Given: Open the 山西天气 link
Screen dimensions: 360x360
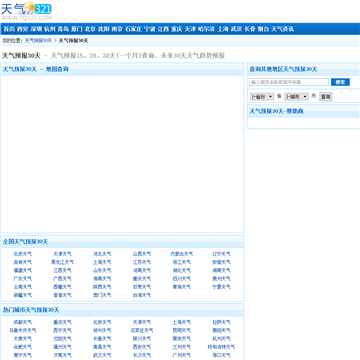Looking at the screenshot, I should click(x=142, y=254).
